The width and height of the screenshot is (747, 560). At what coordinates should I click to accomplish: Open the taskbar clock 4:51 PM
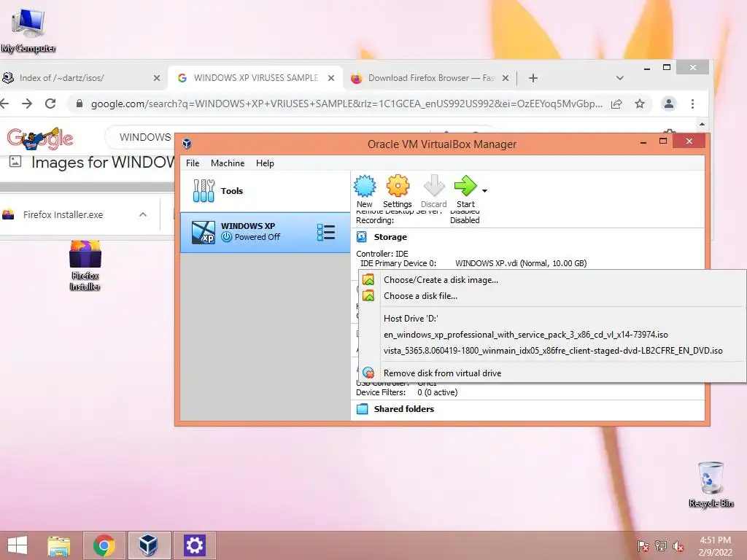pos(715,546)
